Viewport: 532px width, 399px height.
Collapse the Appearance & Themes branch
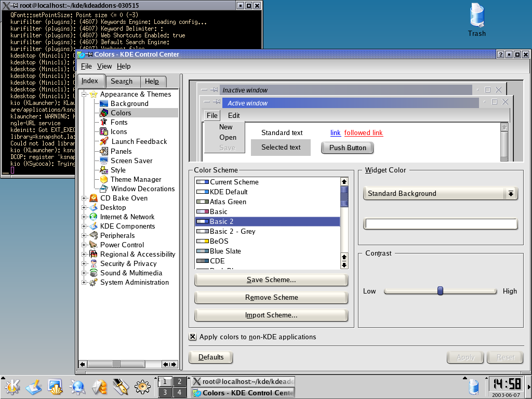[84, 95]
